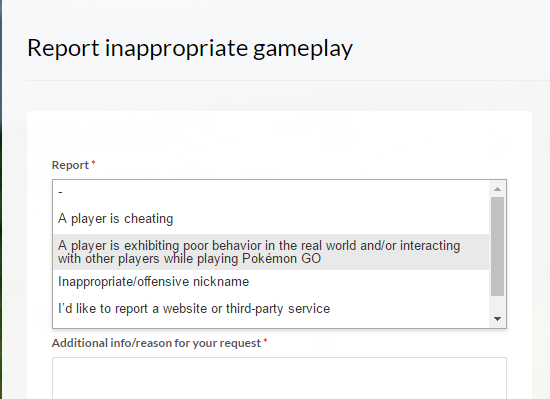Screen dimensions: 550x399
Task: Click the Report list scrollbar thumb
Action: coord(497,246)
